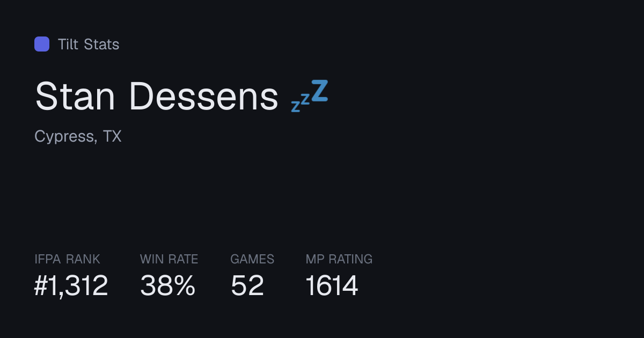Click the GAMES label
This screenshot has height=338, width=644.
click(252, 259)
